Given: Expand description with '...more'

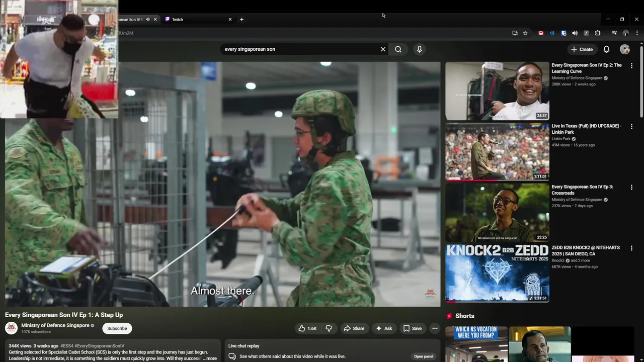Looking at the screenshot, I should point(210,358).
